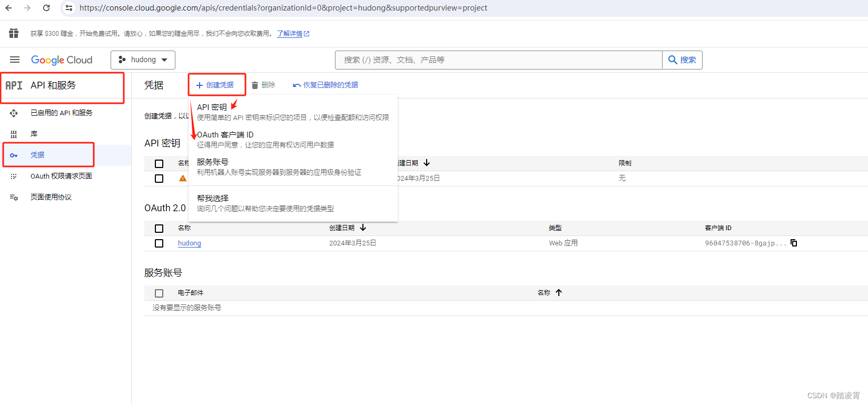
Task: Click the 搜索 button
Action: (682, 60)
